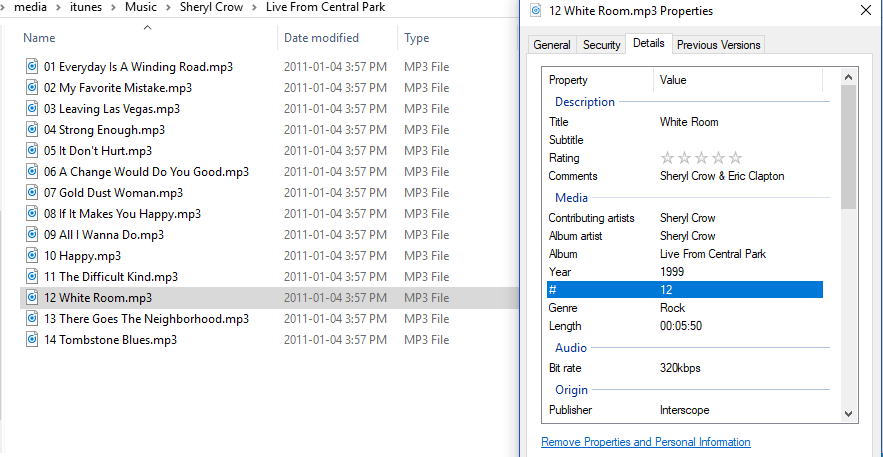Image resolution: width=883 pixels, height=457 pixels.
Task: Switch to the General tab
Action: 552,45
